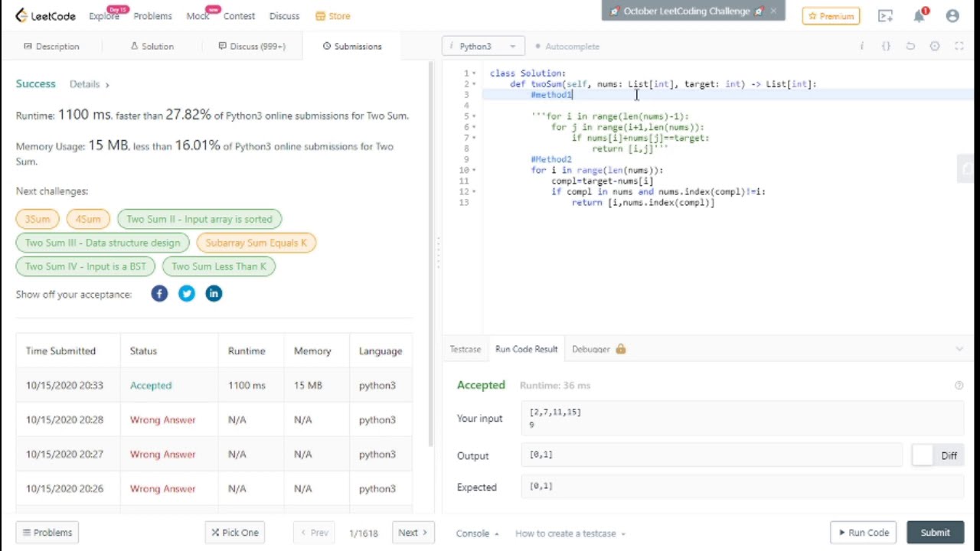Click the Submit button
The image size is (980, 551).
click(935, 533)
